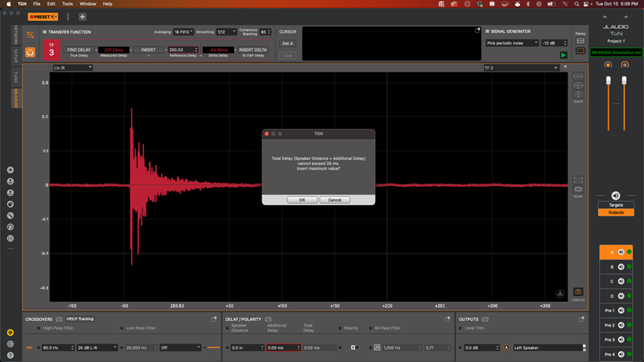
Task: Mute Pre 2 channel speaker icon
Action: pos(621,325)
